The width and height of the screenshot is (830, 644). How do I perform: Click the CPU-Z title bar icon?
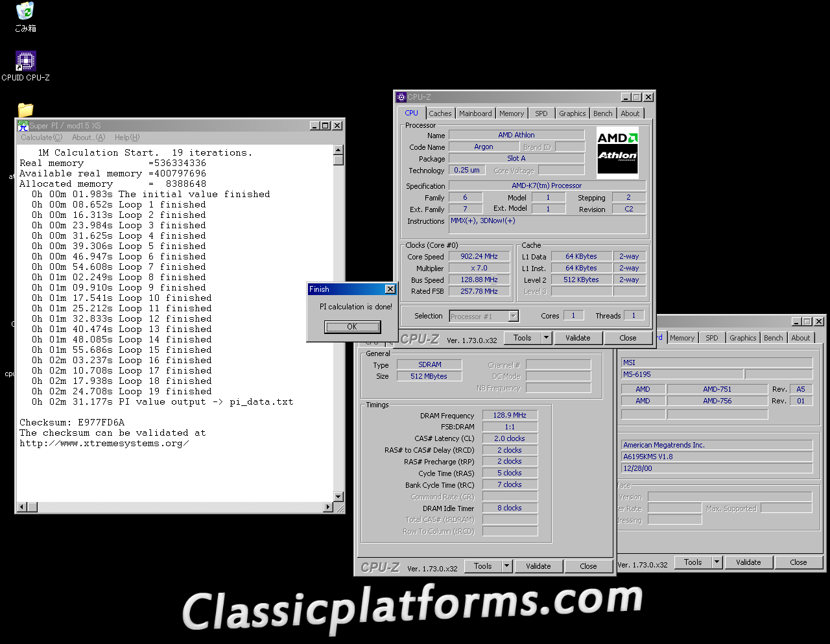401,97
